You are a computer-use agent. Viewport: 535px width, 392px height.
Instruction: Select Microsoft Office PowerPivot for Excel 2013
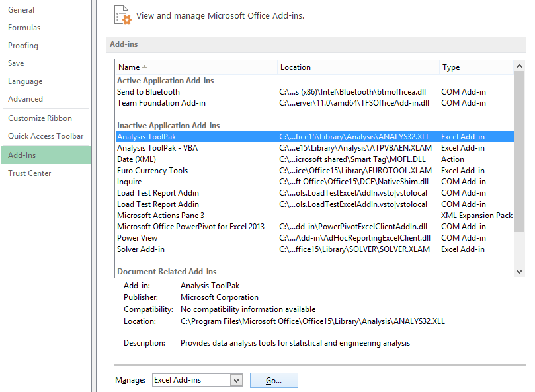tap(315, 227)
